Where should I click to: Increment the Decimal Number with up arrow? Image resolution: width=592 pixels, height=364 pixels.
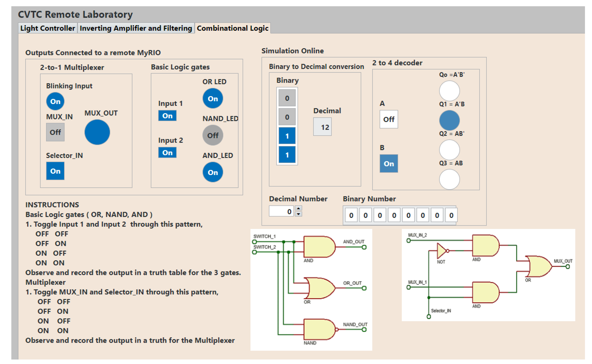[x=298, y=208]
